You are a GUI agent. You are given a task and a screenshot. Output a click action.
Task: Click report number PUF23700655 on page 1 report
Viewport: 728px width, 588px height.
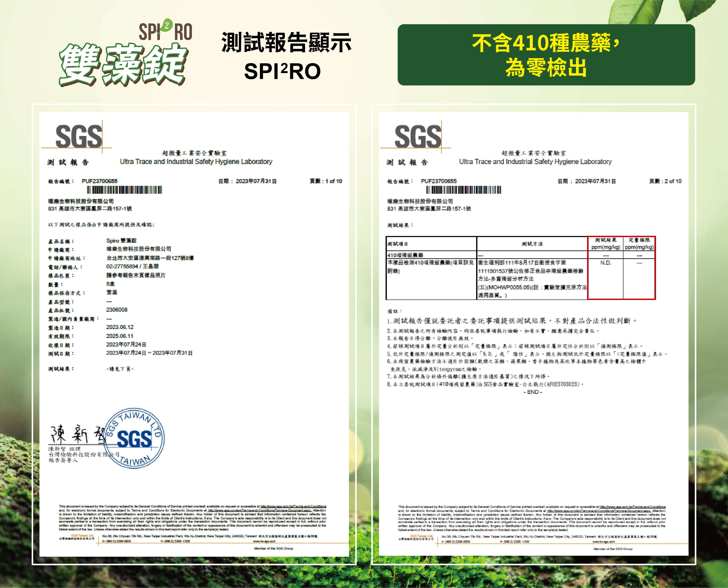pos(99,181)
